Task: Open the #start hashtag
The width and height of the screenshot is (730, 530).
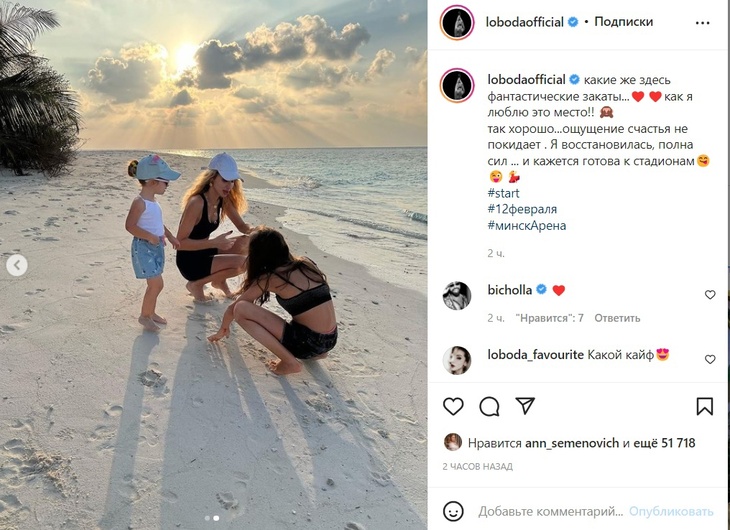Action: click(x=503, y=193)
